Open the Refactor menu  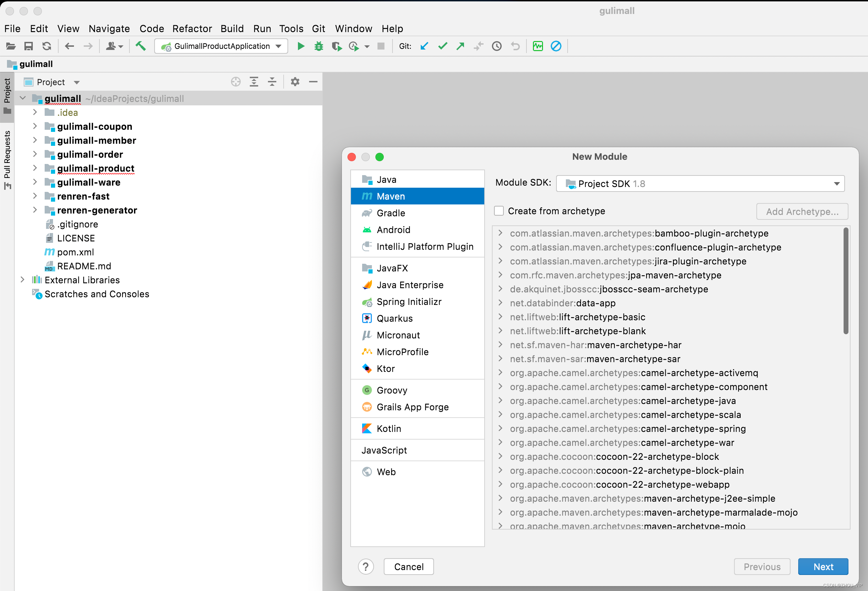click(192, 29)
